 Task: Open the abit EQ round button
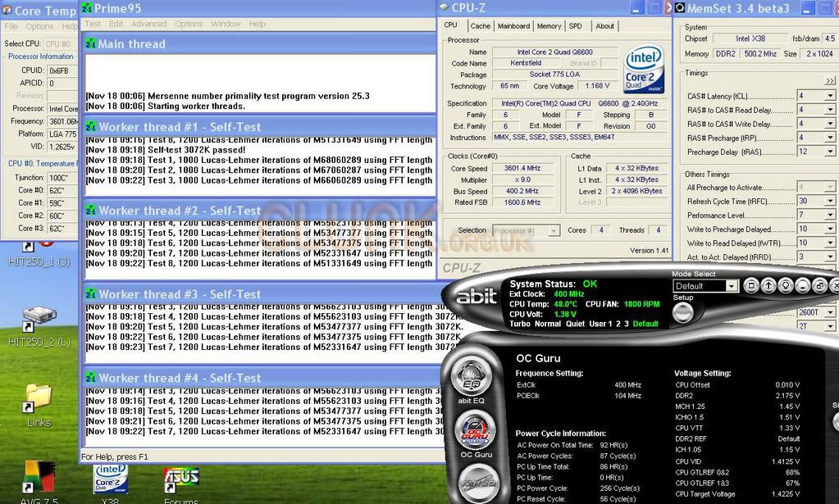(471, 375)
